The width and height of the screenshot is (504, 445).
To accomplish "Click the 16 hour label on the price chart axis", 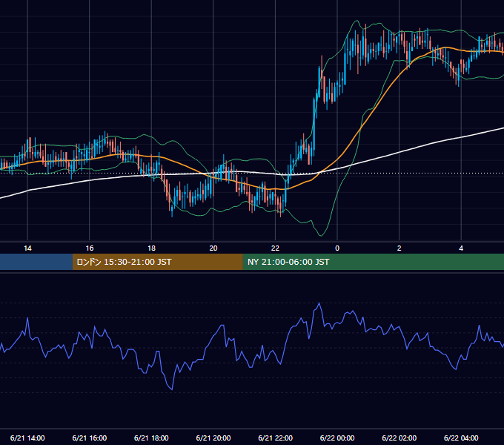I will [90, 248].
